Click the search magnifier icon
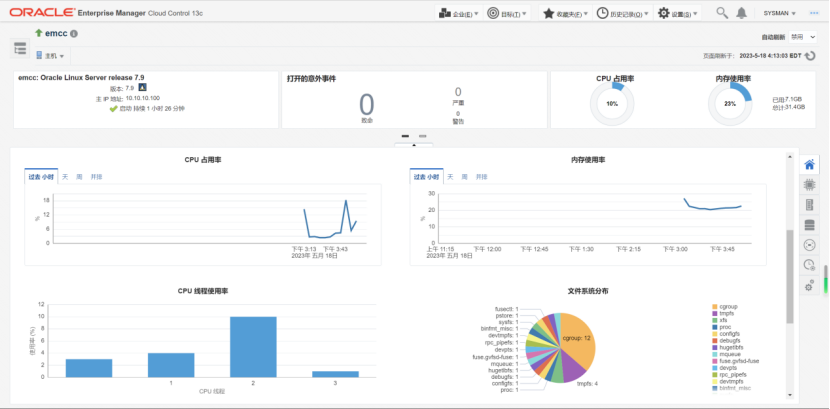 (722, 13)
